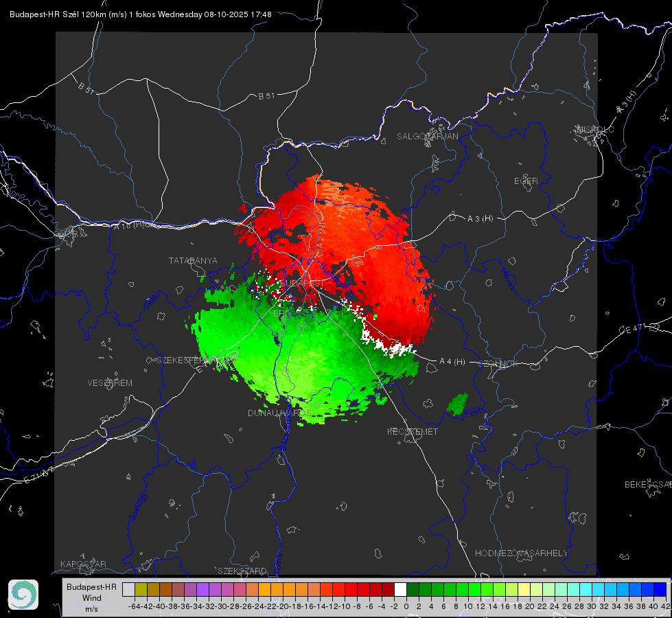This screenshot has height=618, width=672.
Task: Click the yellow swatch above 18 label
Action: pyautogui.click(x=524, y=589)
